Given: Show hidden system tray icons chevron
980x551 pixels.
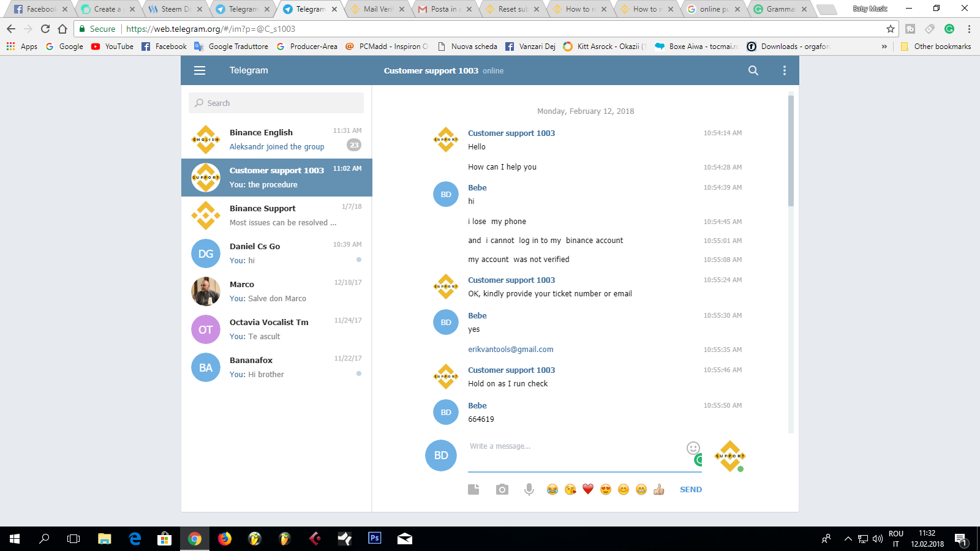Looking at the screenshot, I should (x=848, y=539).
